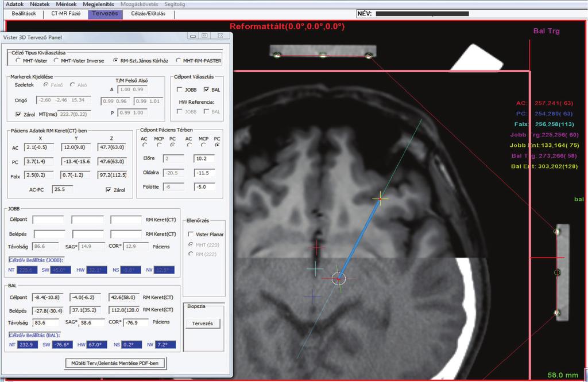Open the Mérések menu
Viewport: 588px width, 382px height.
[66, 4]
